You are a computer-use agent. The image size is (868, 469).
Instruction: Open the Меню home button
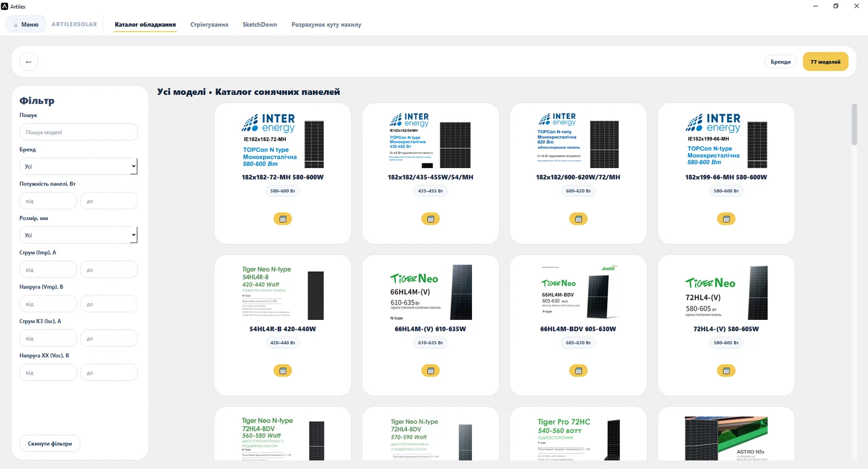(26, 24)
